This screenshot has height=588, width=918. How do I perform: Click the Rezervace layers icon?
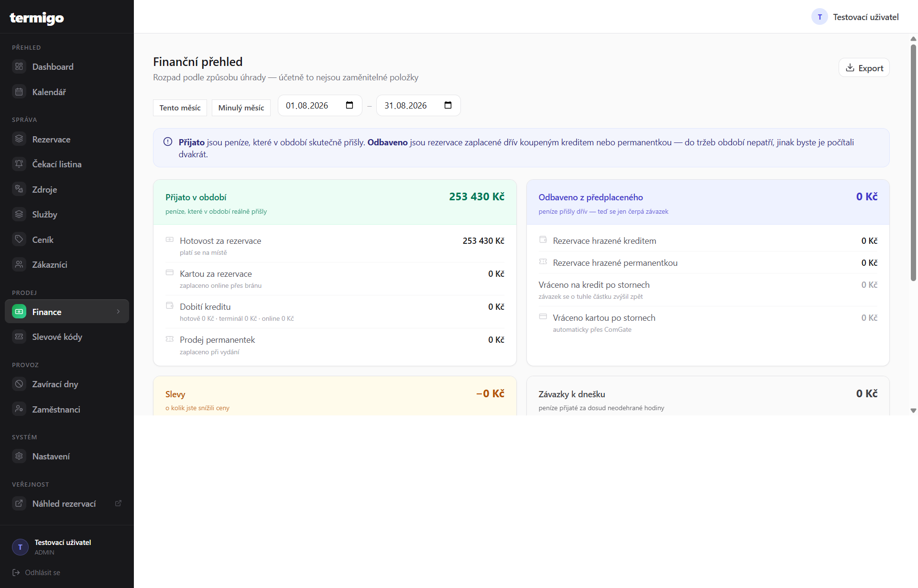(x=19, y=139)
